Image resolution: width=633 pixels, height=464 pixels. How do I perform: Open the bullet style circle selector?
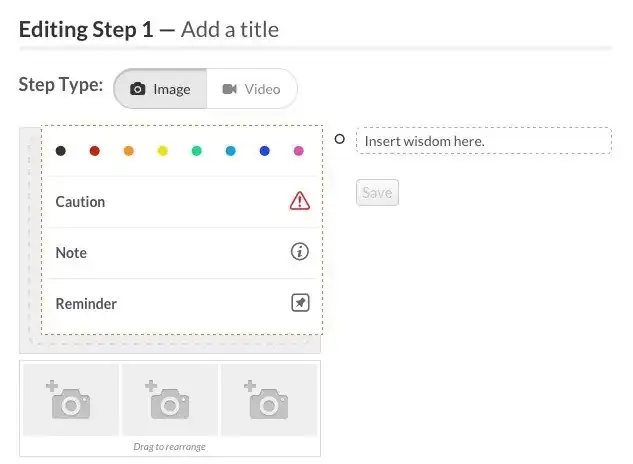340,140
